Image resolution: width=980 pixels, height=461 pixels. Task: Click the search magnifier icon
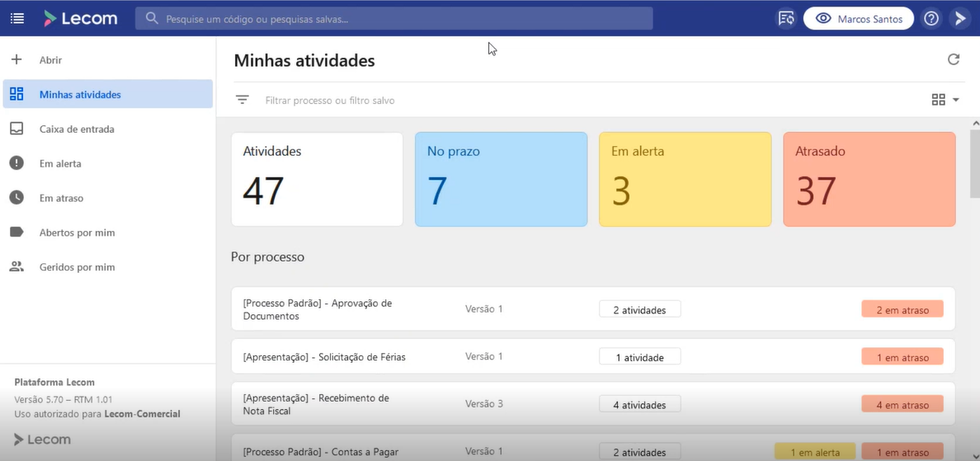point(152,18)
